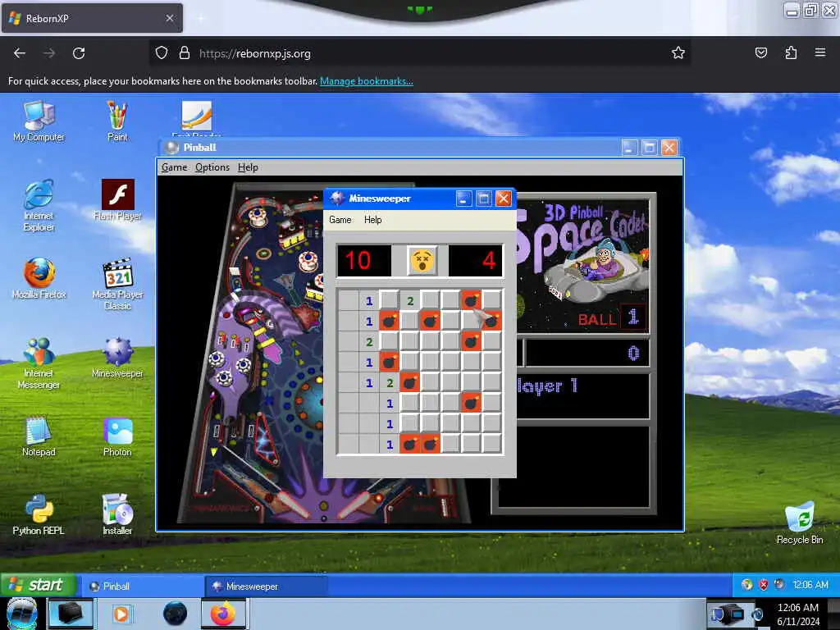Open the browser extensions puzzle icon
Screen dimensions: 840x630
coord(791,52)
